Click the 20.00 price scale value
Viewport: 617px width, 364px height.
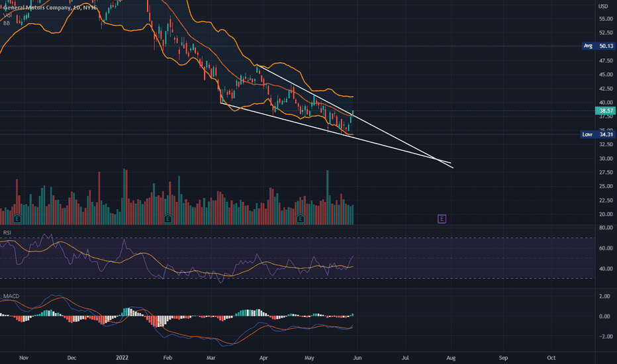point(606,214)
